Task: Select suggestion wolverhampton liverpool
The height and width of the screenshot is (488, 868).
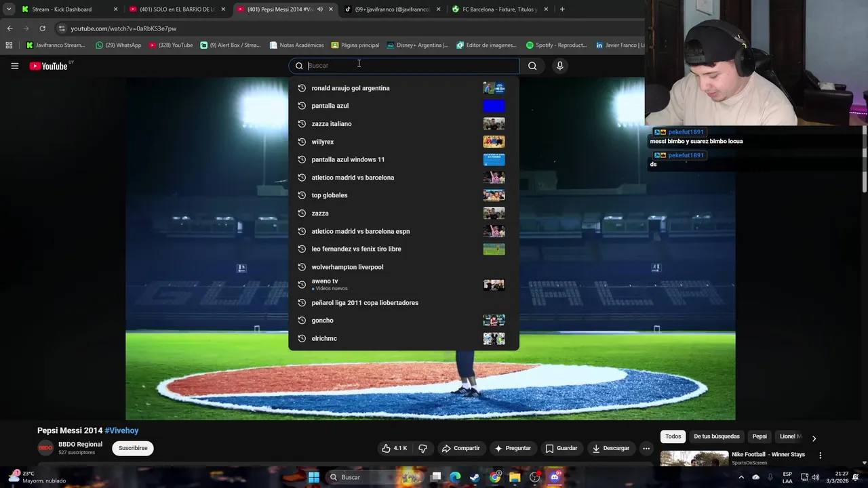Action: (x=403, y=267)
